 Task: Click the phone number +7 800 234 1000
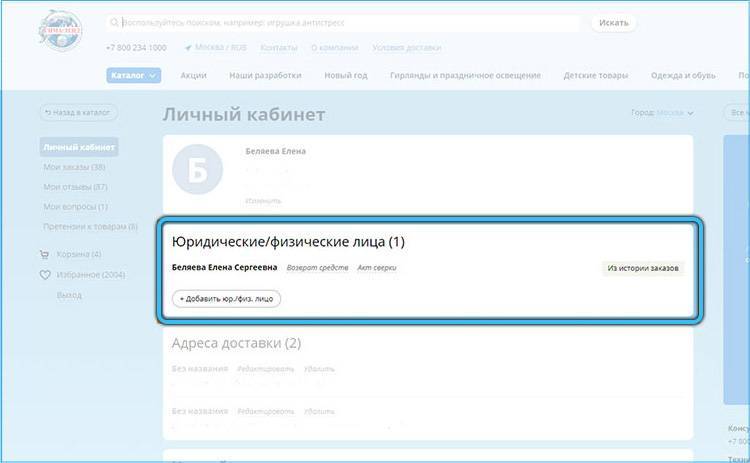point(136,48)
